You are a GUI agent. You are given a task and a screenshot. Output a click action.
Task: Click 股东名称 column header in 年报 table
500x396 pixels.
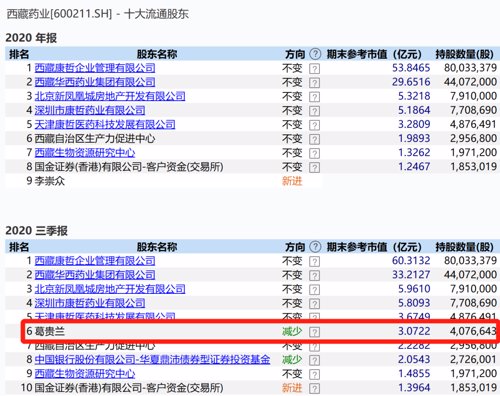[157, 54]
